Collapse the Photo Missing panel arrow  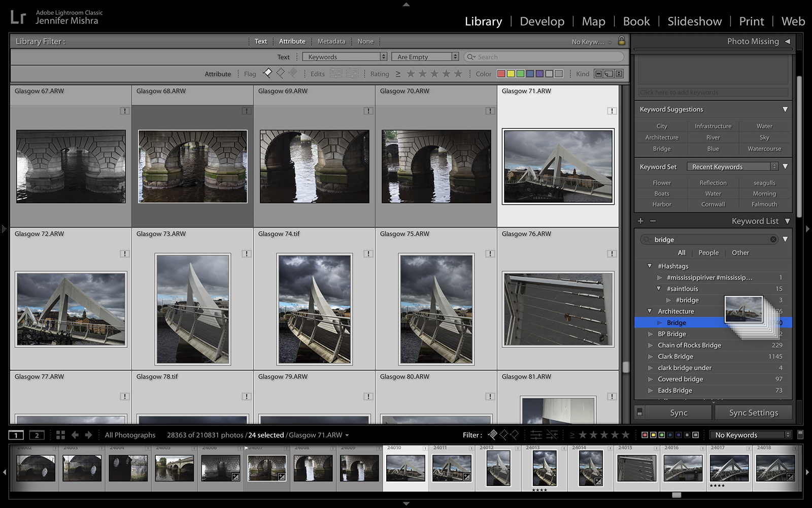(x=788, y=41)
